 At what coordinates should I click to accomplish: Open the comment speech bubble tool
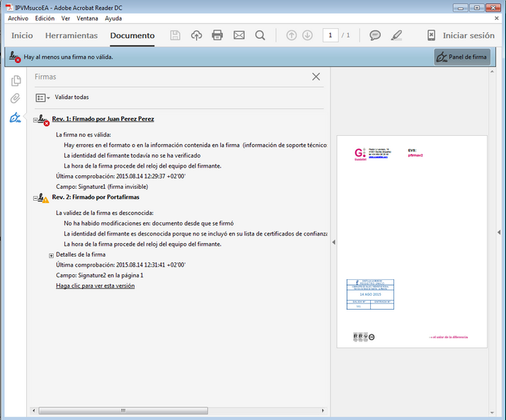[x=375, y=35]
